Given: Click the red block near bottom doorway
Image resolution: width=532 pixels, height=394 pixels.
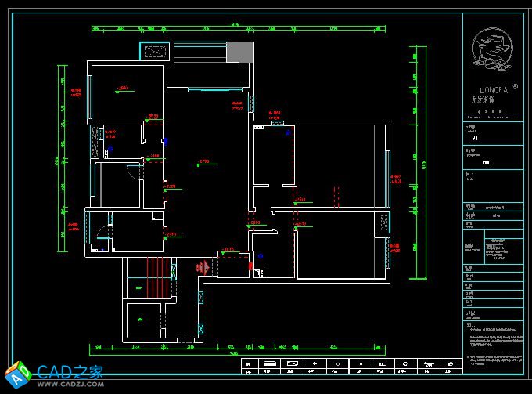Looking at the screenshot, I should pos(250,266).
